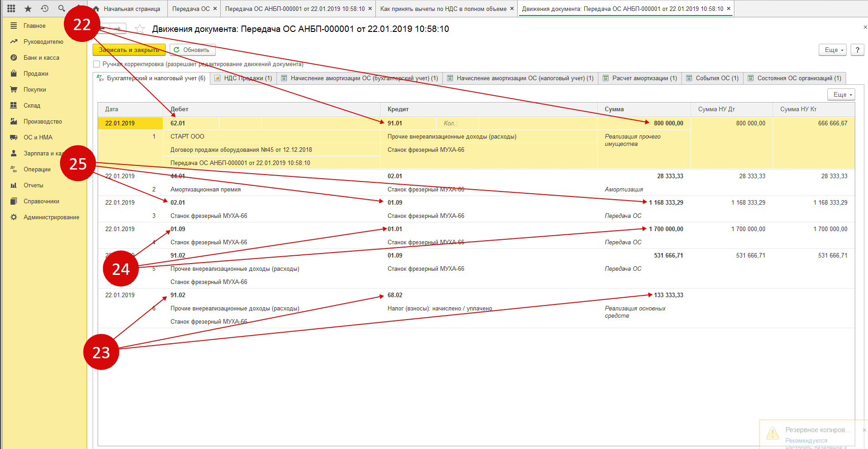Click the Продажи cart bag icon
This screenshot has width=868, height=449.
[14, 73]
